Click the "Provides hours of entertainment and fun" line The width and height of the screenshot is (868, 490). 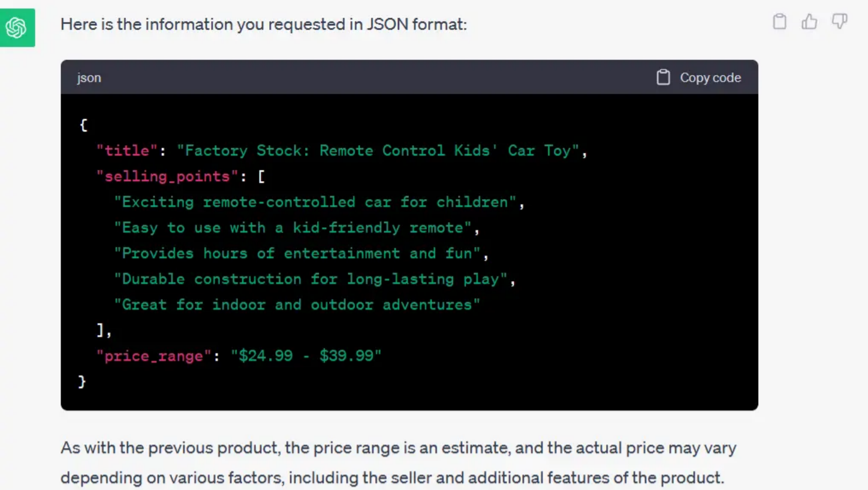[x=297, y=253]
